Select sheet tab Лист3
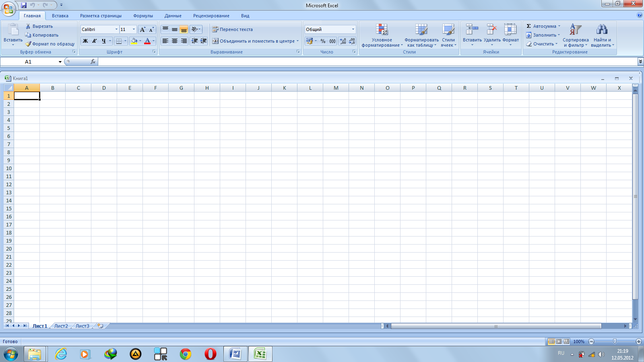644x362 pixels. point(83,326)
